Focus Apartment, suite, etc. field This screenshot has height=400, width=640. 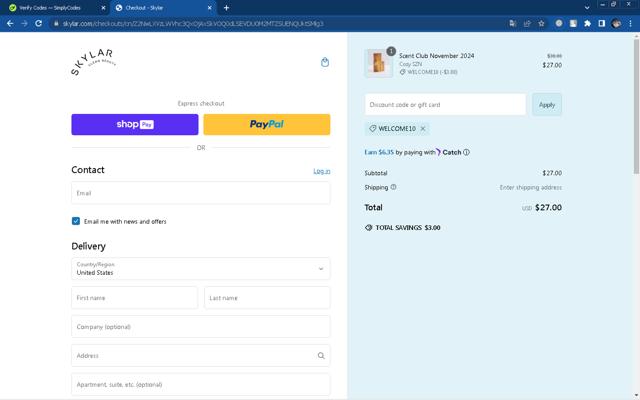[x=200, y=384]
